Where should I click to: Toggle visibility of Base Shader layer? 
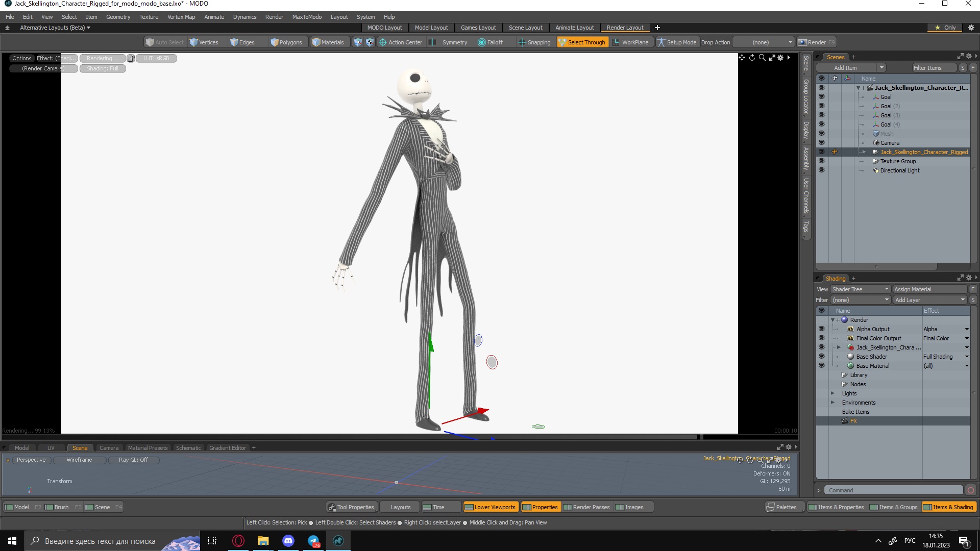tap(822, 357)
